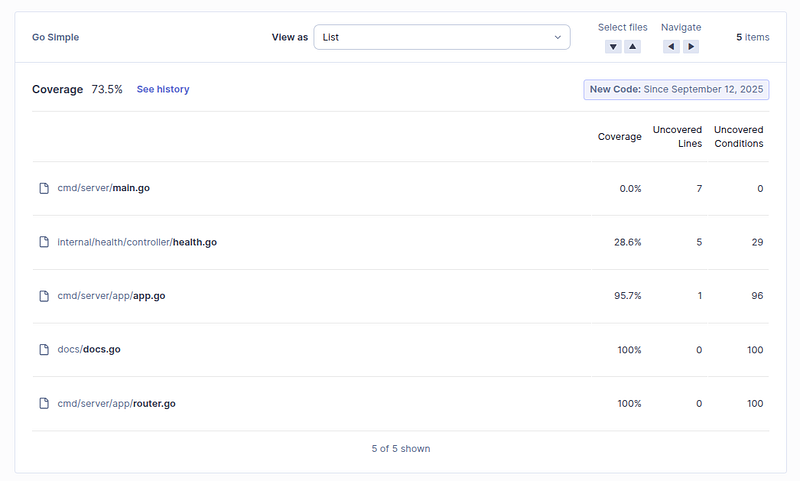Click file icon beside main.go
Screen dimensions: 800x481
click(x=44, y=188)
